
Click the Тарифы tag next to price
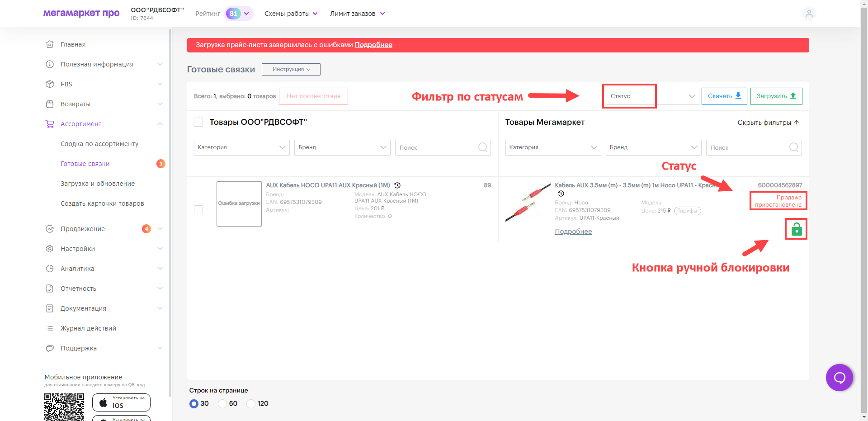(687, 211)
